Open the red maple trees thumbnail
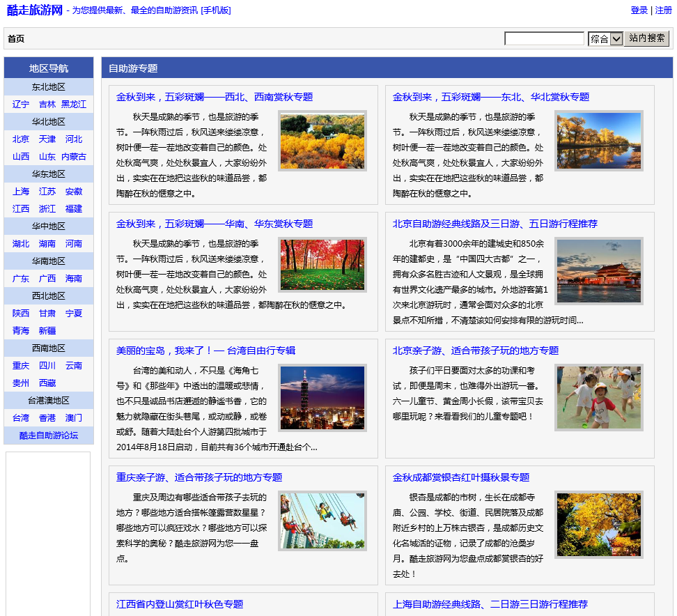This screenshot has height=616, width=677. (322, 265)
